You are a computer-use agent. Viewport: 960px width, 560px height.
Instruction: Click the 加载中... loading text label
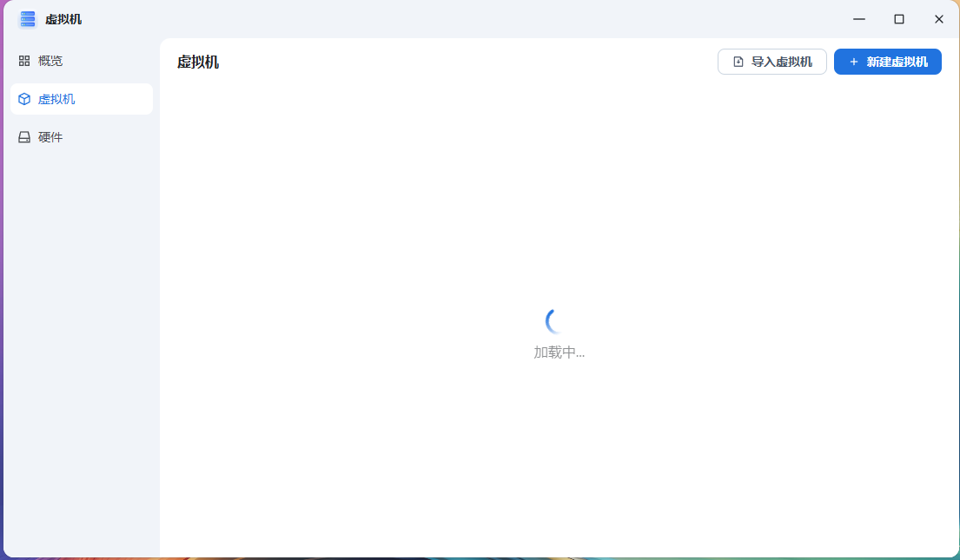coord(559,352)
